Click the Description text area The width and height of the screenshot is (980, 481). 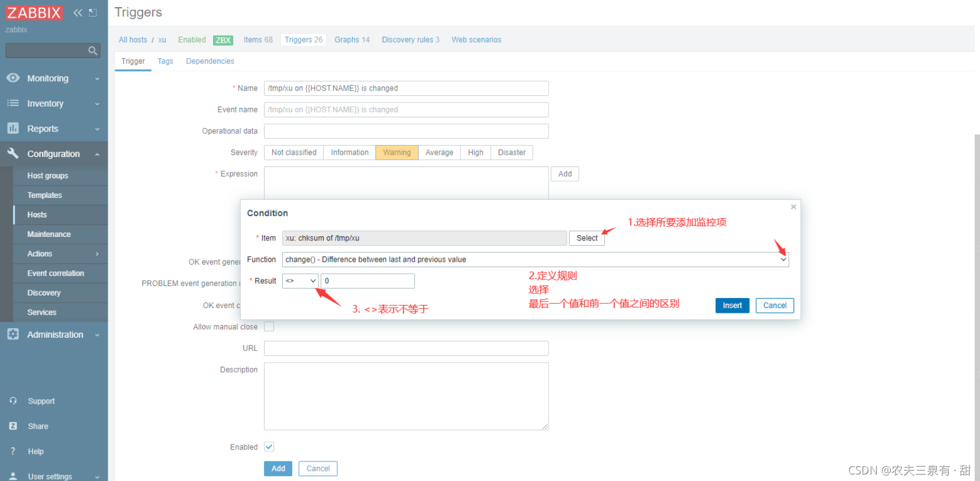tap(407, 396)
